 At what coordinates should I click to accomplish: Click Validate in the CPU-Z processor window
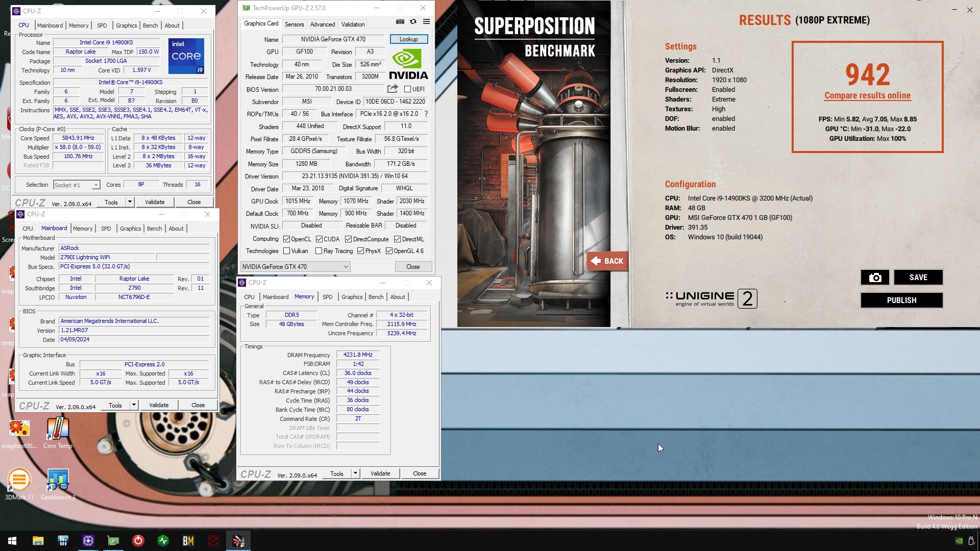[155, 202]
